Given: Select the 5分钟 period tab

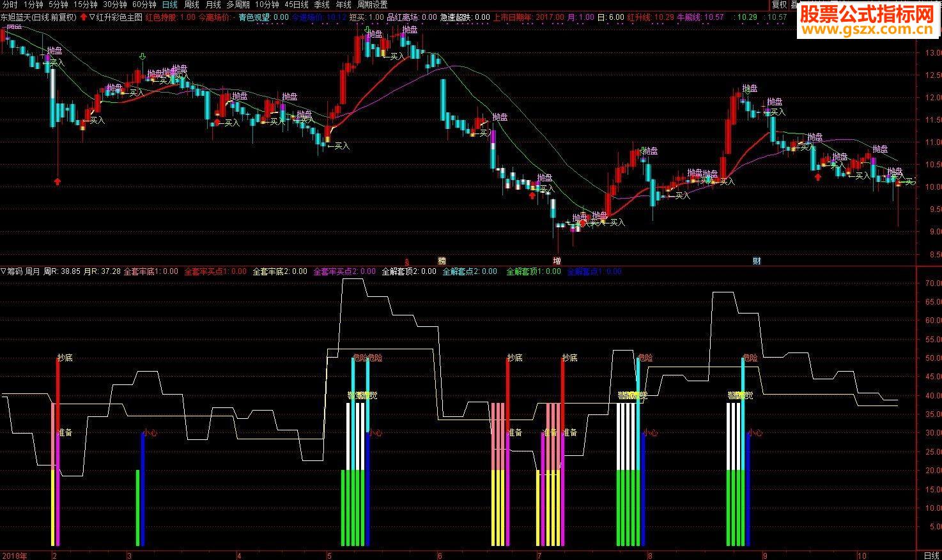Looking at the screenshot, I should (59, 4).
